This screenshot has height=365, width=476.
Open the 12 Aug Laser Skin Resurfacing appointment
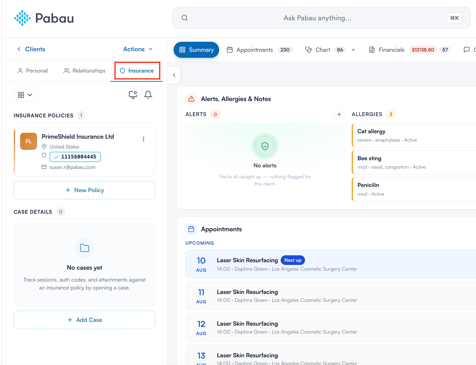330,327
